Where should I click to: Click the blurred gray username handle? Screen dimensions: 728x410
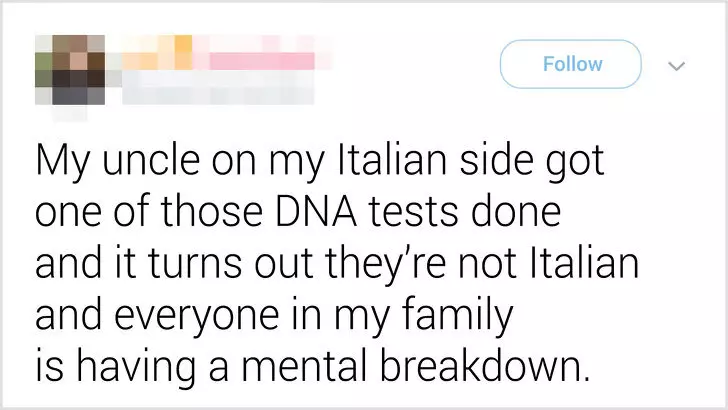click(x=218, y=87)
